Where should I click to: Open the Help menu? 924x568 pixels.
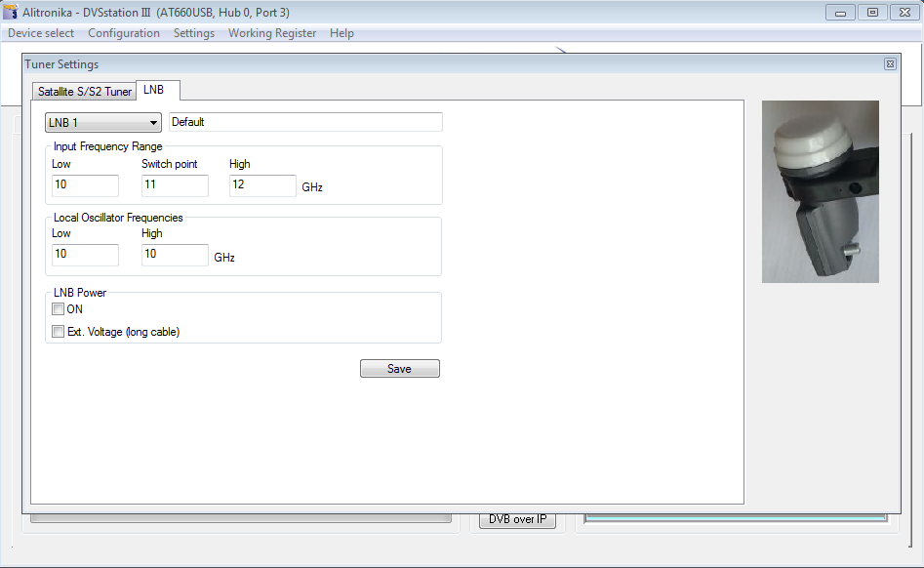point(341,33)
